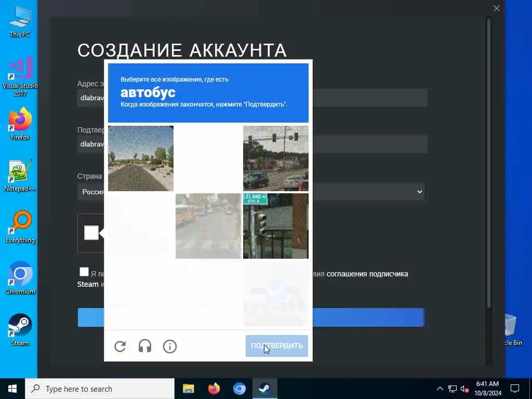This screenshot has height=399, width=532.
Task: Open Recycle Bin desktop icon
Action: point(512,330)
